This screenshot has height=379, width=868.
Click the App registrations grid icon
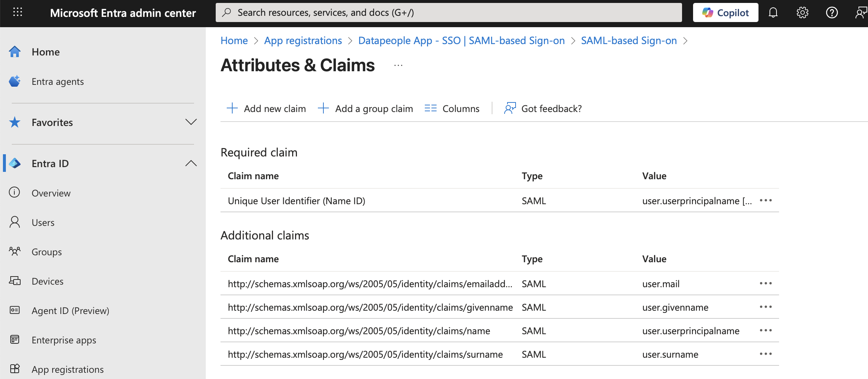pos(15,369)
